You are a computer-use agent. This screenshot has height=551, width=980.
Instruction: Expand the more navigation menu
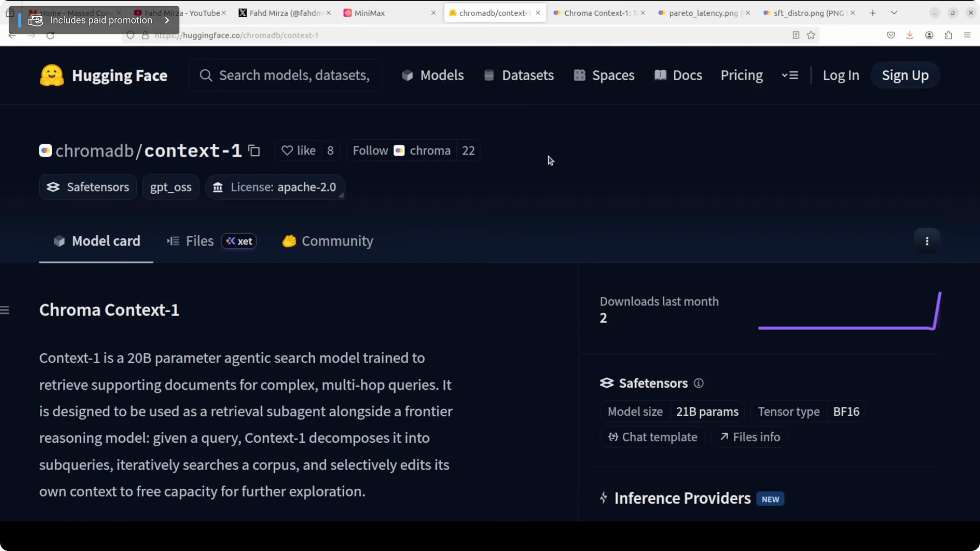[790, 76]
